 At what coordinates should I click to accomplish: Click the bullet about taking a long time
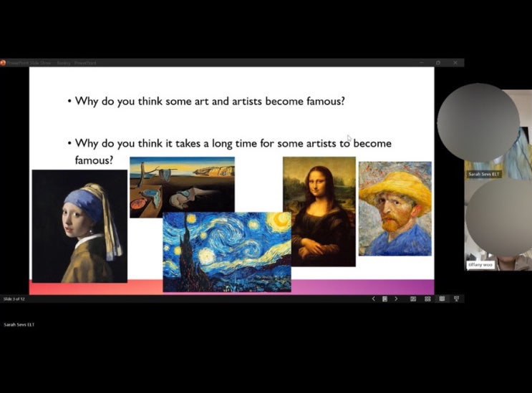229,151
